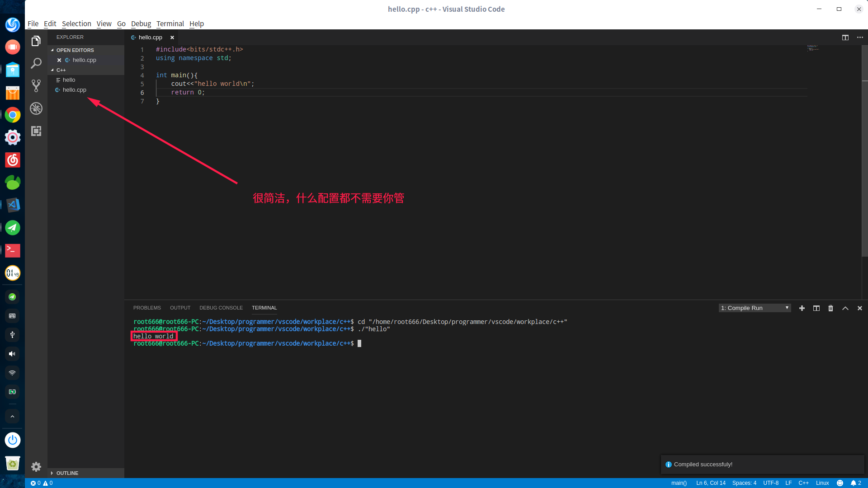Click line number 4 in the gutter
The width and height of the screenshot is (868, 488).
[142, 75]
